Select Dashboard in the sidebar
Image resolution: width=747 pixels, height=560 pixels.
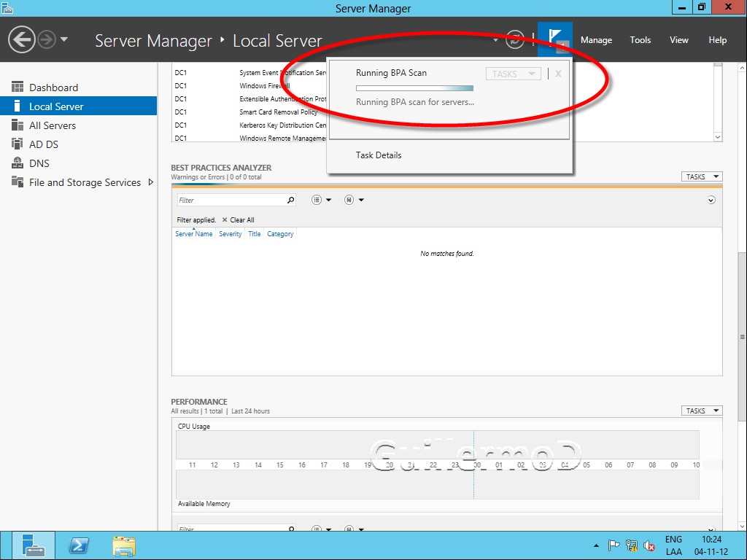tap(53, 87)
